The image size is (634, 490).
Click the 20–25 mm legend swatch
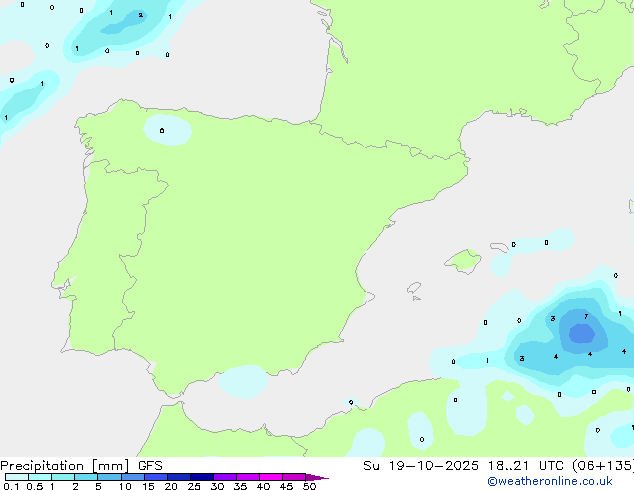coord(179,477)
